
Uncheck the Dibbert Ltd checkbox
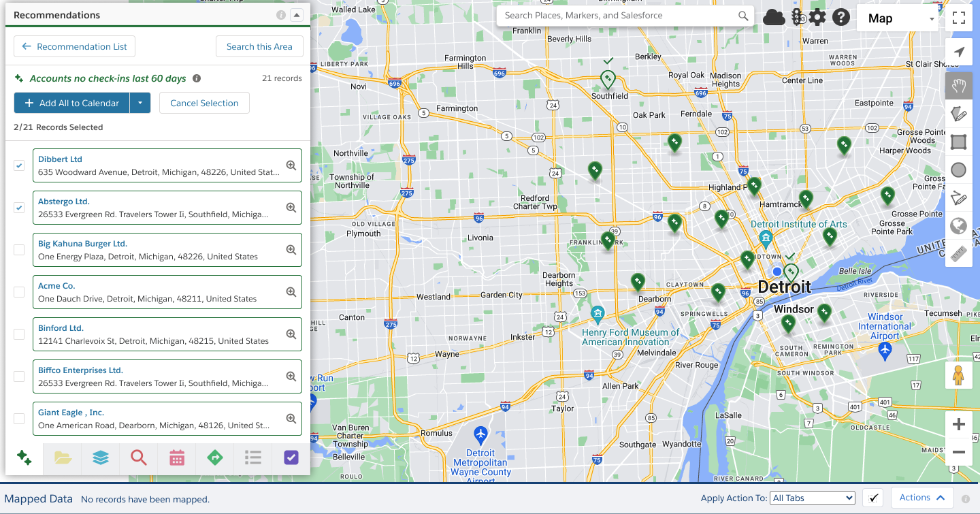tap(19, 165)
